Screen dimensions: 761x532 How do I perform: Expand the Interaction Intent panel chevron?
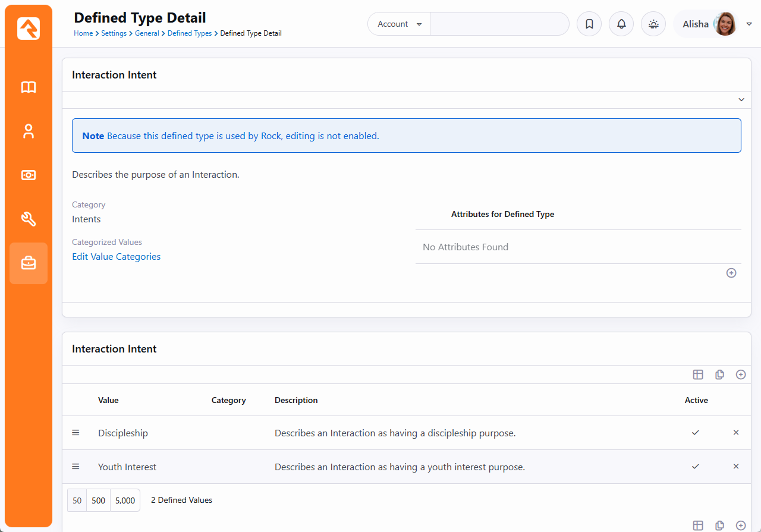click(741, 100)
